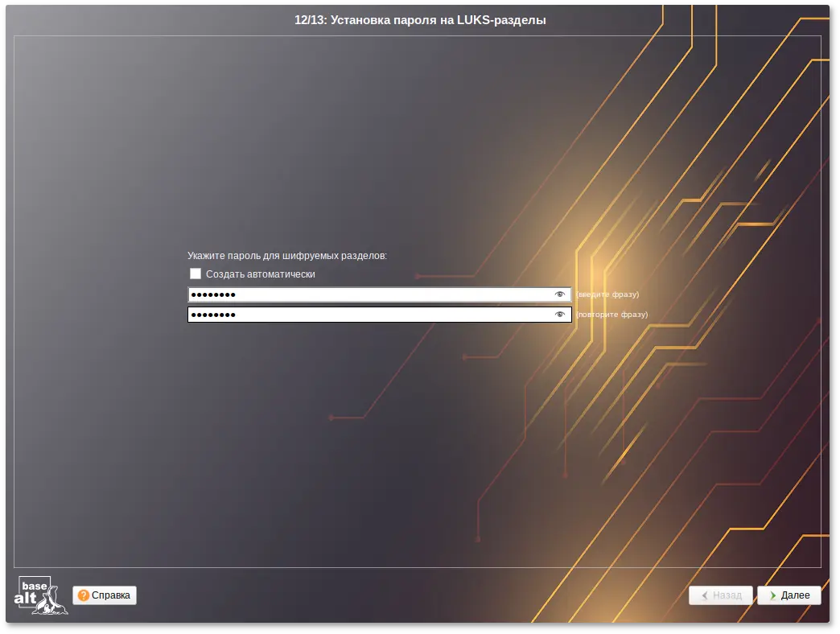Viewport: 840px width, 634px height.
Task: Click the "12/13: Установка пароля на LUKS-разделы" title
Action: 420,20
